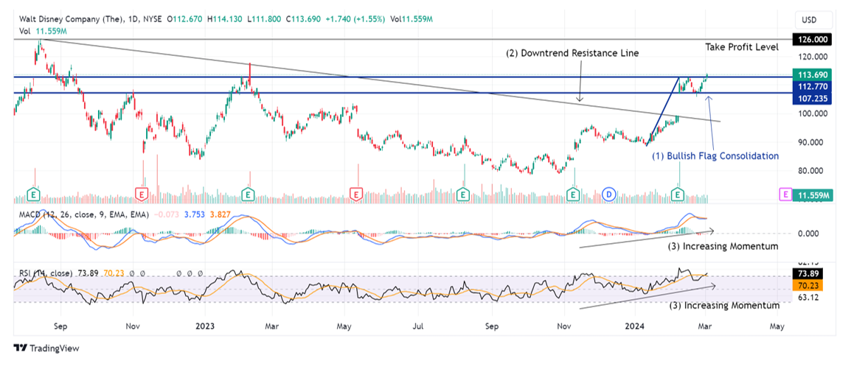This screenshot has height=375, width=868.
Task: Click the 2024 label on time axis
Action: pos(635,327)
